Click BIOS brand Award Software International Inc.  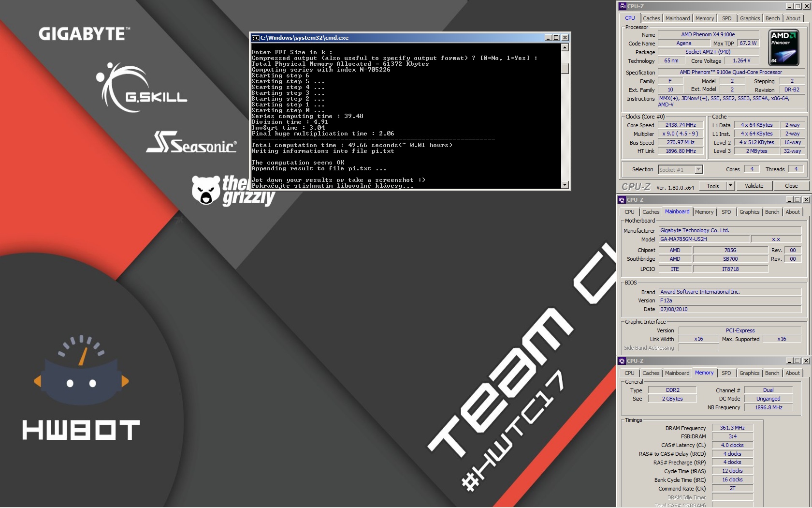click(730, 292)
